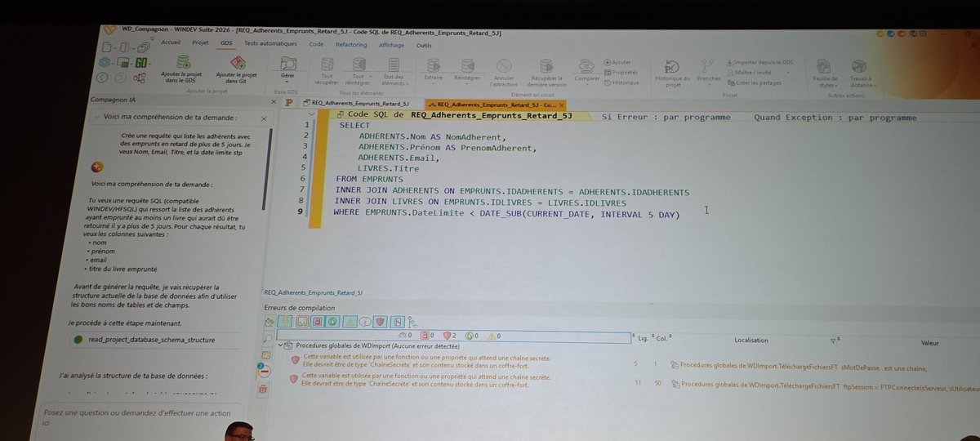Click the SELECT line in SQL editor
Screen dimensions: 980x441
click(x=354, y=125)
